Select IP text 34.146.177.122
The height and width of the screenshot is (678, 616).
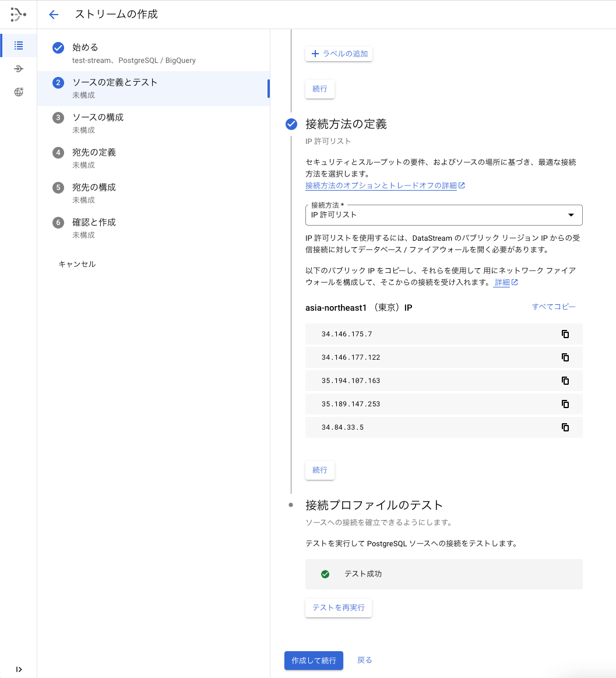(351, 357)
